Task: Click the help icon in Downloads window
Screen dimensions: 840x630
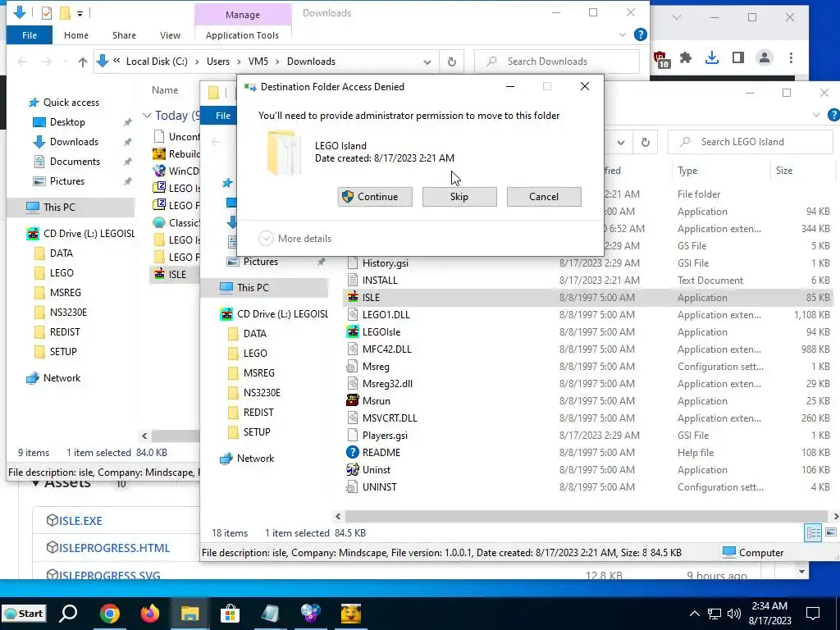Action: [x=640, y=34]
